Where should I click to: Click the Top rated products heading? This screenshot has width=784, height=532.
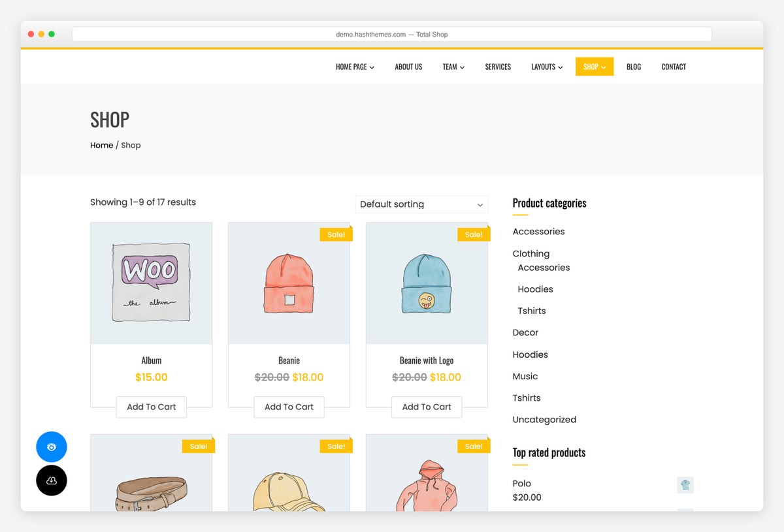point(549,452)
